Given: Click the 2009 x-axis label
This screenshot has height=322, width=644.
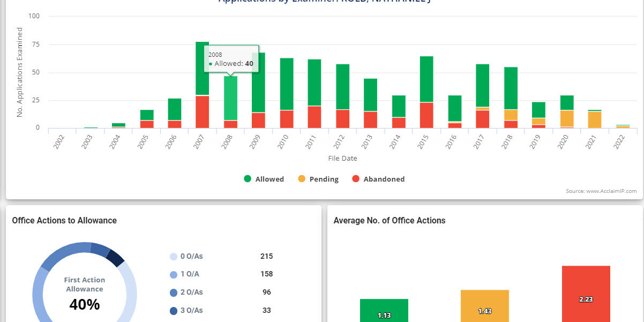Looking at the screenshot, I should tap(256, 141).
